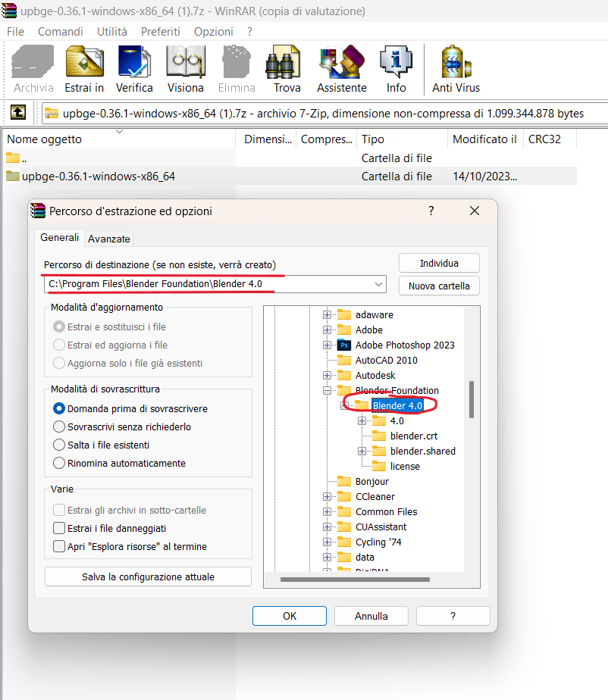Click the Adobe Photoshop 2023 Ps icon
The width and height of the screenshot is (608, 700).
click(344, 345)
